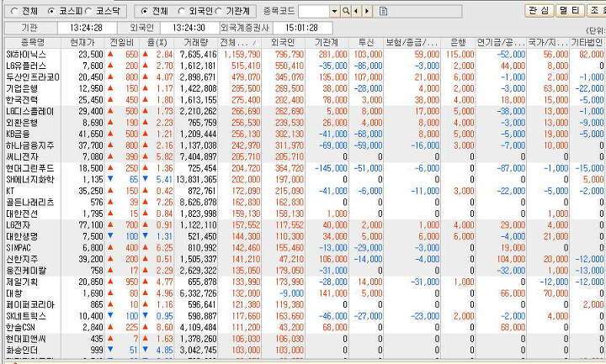The height and width of the screenshot is (364, 606).
Task: Select the SIMPAC row
Action: pos(305,248)
